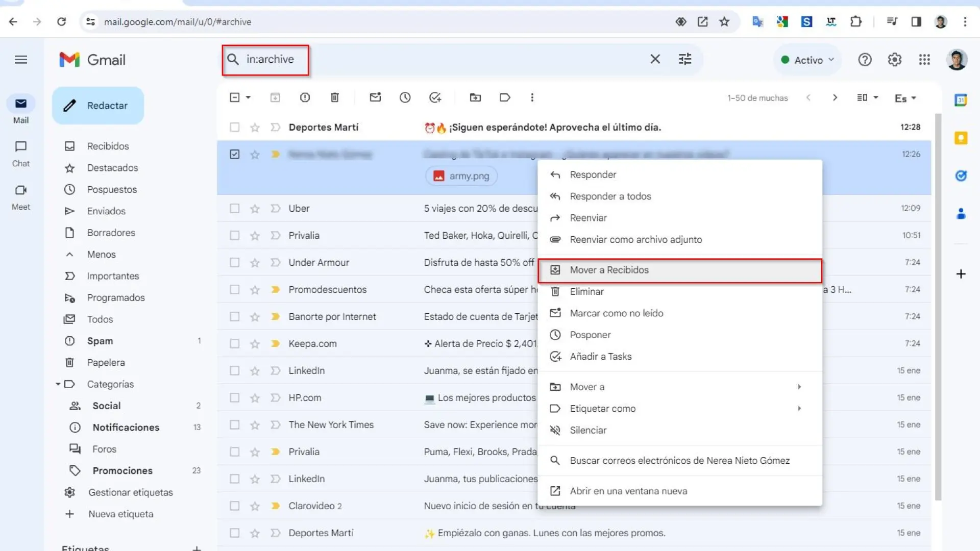This screenshot has width=980, height=551.
Task: Click the mark as unread envelope icon
Action: [375, 97]
